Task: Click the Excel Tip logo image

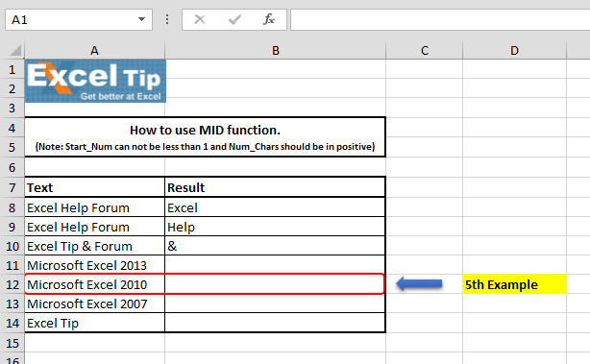Action: [x=95, y=82]
